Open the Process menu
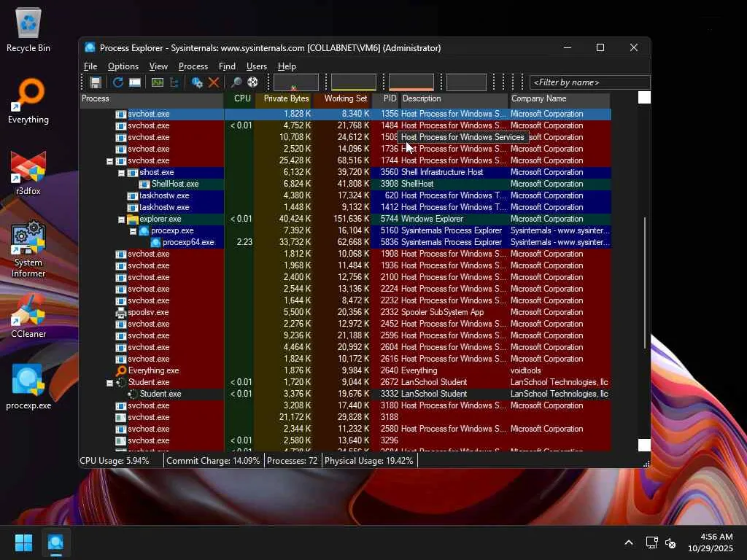Image resolution: width=747 pixels, height=560 pixels. pyautogui.click(x=193, y=66)
